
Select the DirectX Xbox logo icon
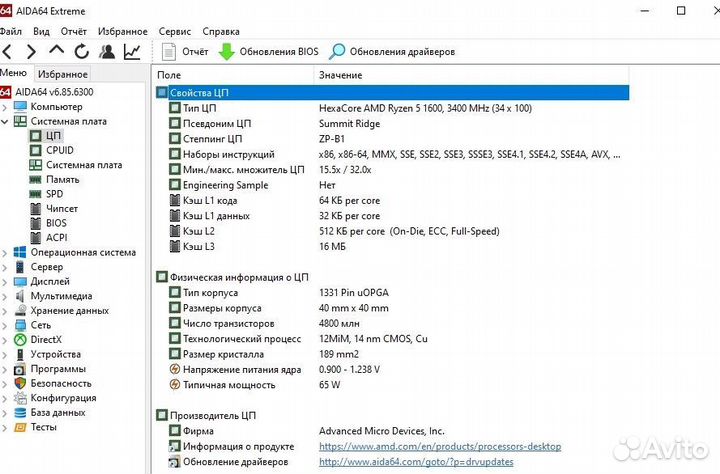[x=20, y=339]
